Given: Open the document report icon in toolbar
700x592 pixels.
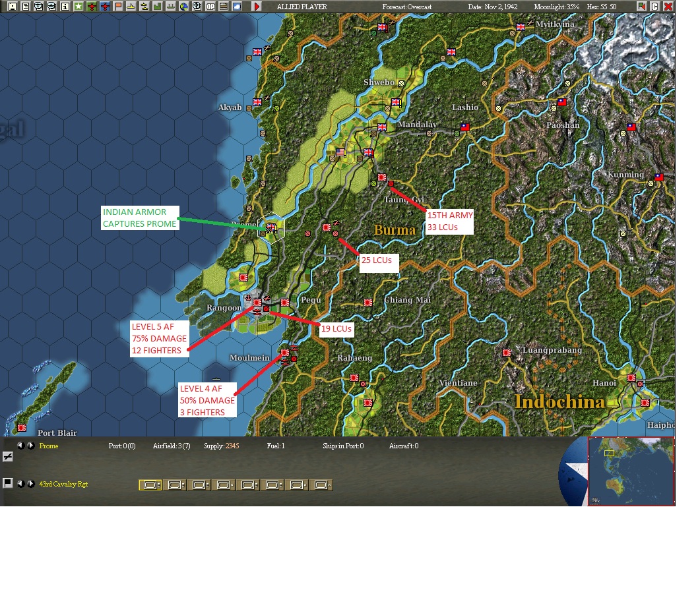Looking at the screenshot, I should pyautogui.click(x=26, y=6).
